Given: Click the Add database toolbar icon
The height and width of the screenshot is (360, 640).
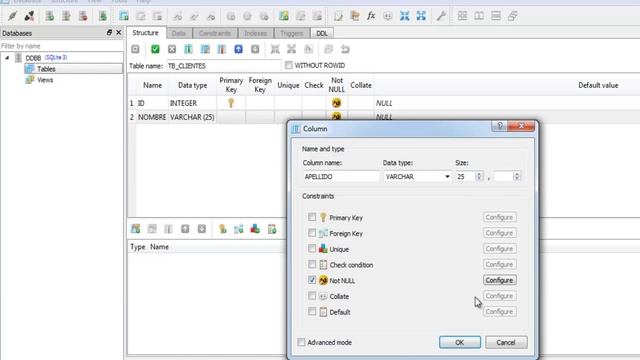Looking at the screenshot, I should pos(49,16).
